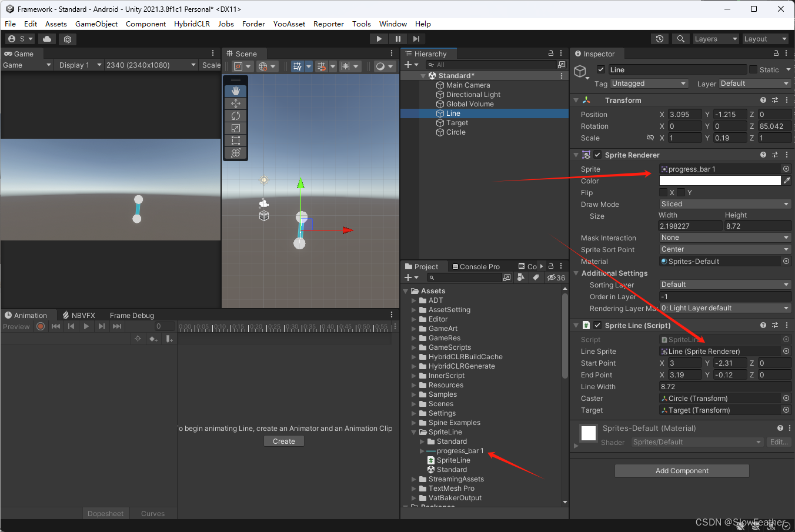The width and height of the screenshot is (795, 532).
Task: Enable Flip Y checkbox
Action: 681,192
